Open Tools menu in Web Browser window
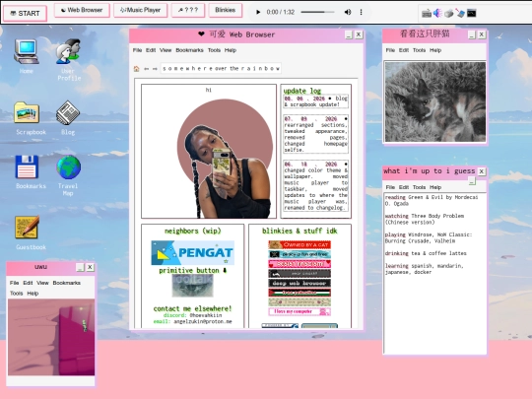532x399 pixels. (214, 50)
